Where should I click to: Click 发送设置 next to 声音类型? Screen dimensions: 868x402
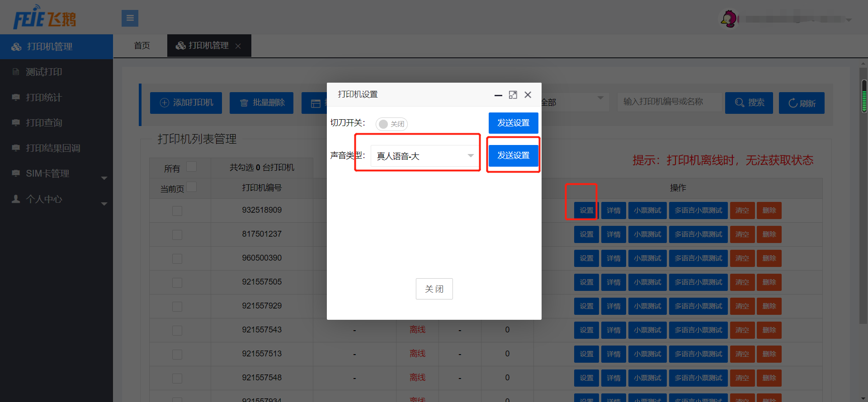click(x=513, y=155)
